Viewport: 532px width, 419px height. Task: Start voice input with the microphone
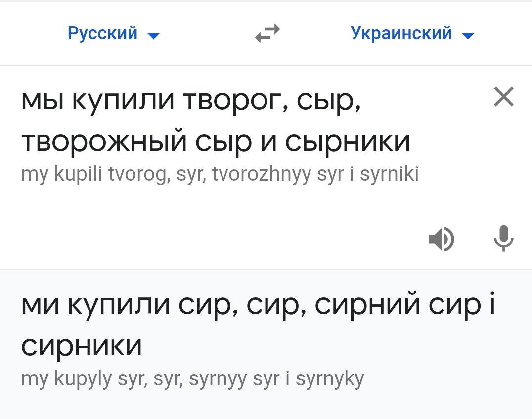[504, 238]
